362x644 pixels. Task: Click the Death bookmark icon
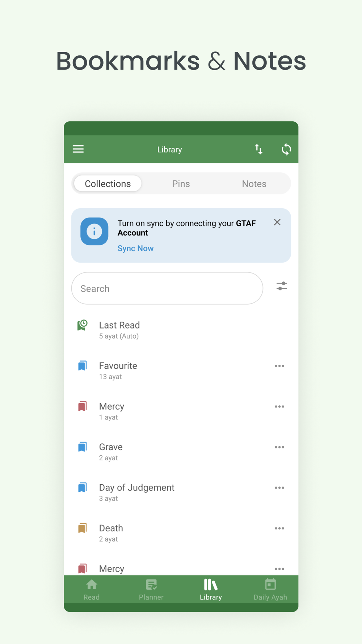(83, 528)
